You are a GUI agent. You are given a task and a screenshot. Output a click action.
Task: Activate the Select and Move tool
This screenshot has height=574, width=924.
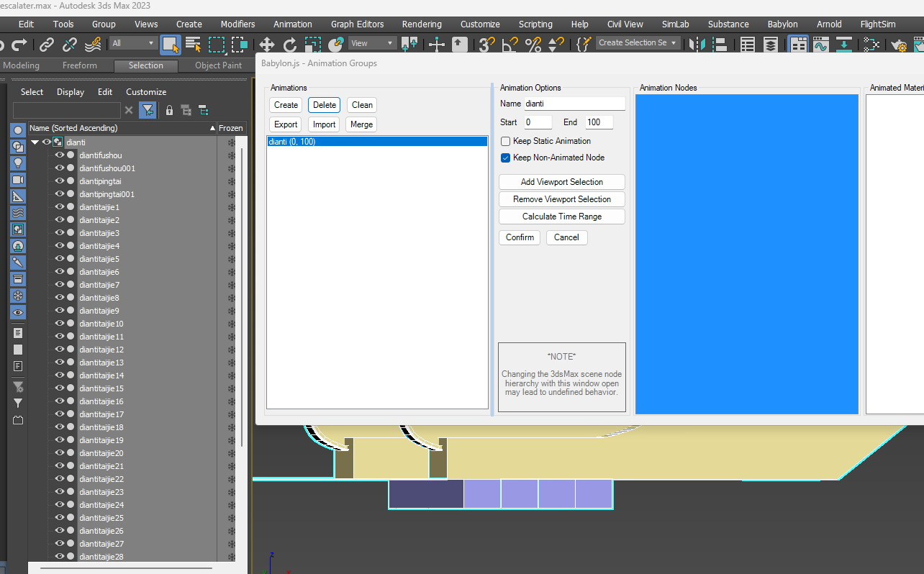pyautogui.click(x=267, y=45)
